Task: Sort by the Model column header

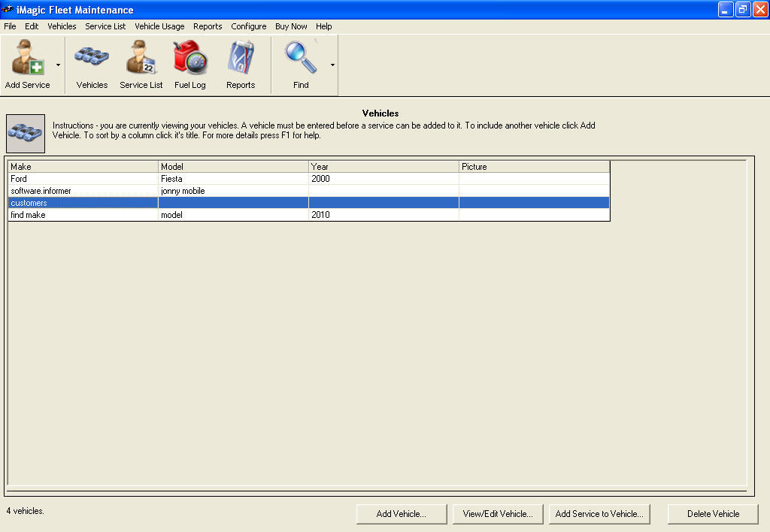Action: [233, 167]
